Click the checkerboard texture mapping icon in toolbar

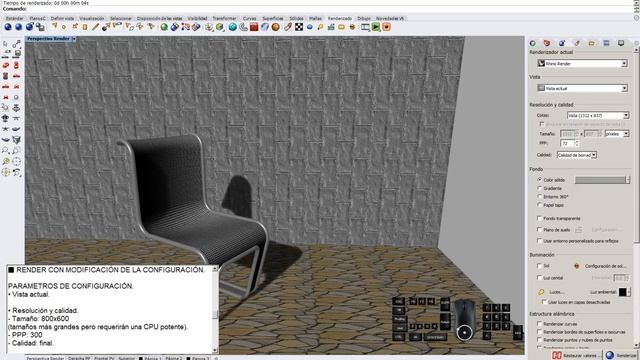click(299, 27)
